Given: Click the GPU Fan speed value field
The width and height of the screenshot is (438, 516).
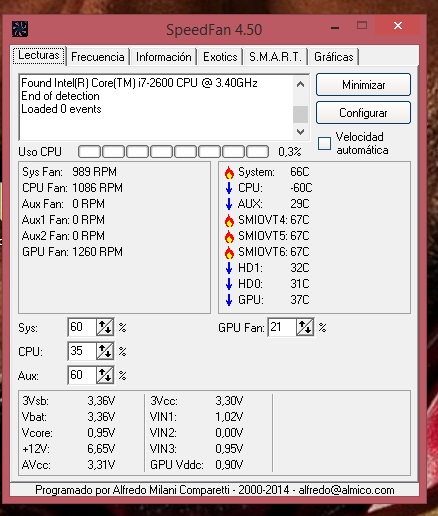Looking at the screenshot, I should tap(282, 327).
